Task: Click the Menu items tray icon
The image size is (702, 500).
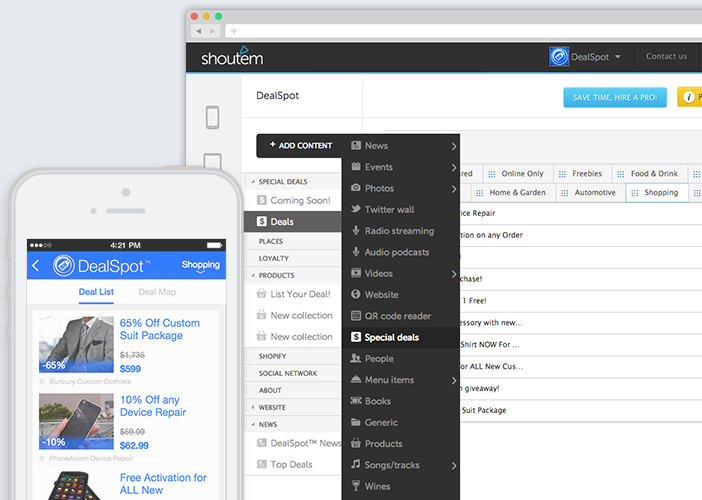Action: point(356,379)
